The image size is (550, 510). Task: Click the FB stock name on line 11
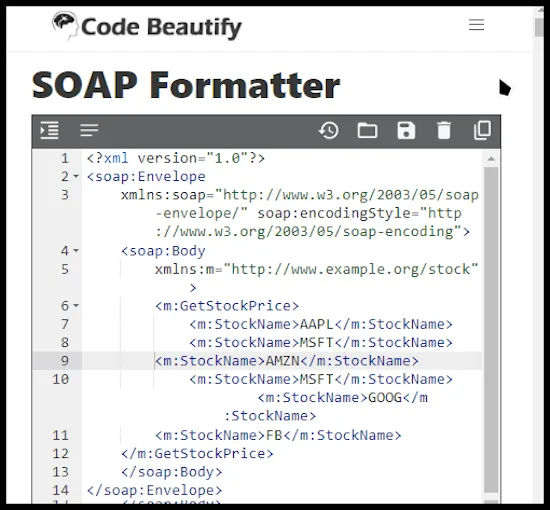tap(274, 435)
